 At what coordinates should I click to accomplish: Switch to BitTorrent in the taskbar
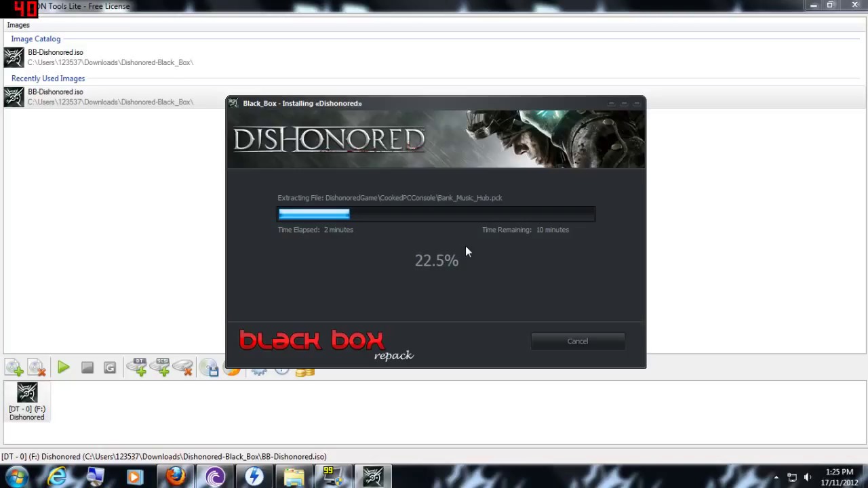(215, 476)
